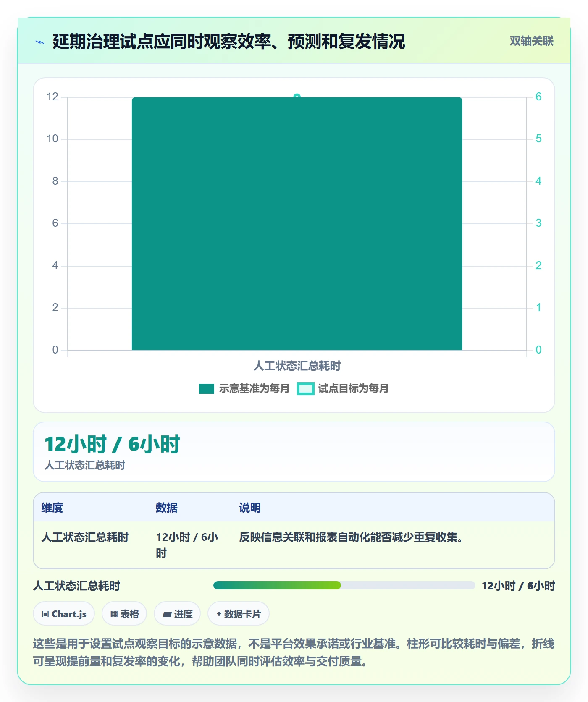The width and height of the screenshot is (588, 702).
Task: Click the bar icon in 进度 chip
Action: [x=167, y=615]
